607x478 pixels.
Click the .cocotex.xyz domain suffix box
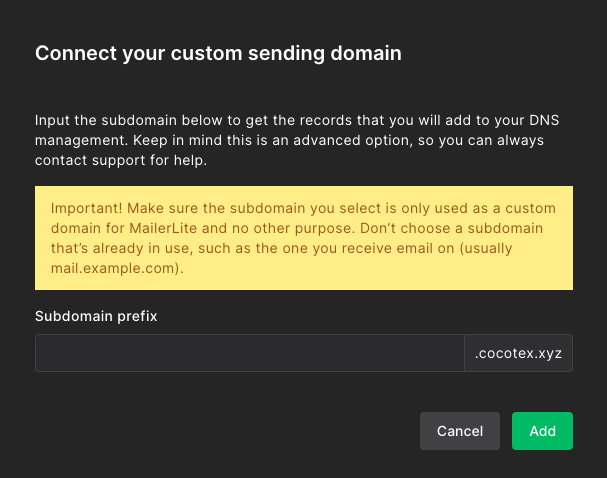point(518,353)
